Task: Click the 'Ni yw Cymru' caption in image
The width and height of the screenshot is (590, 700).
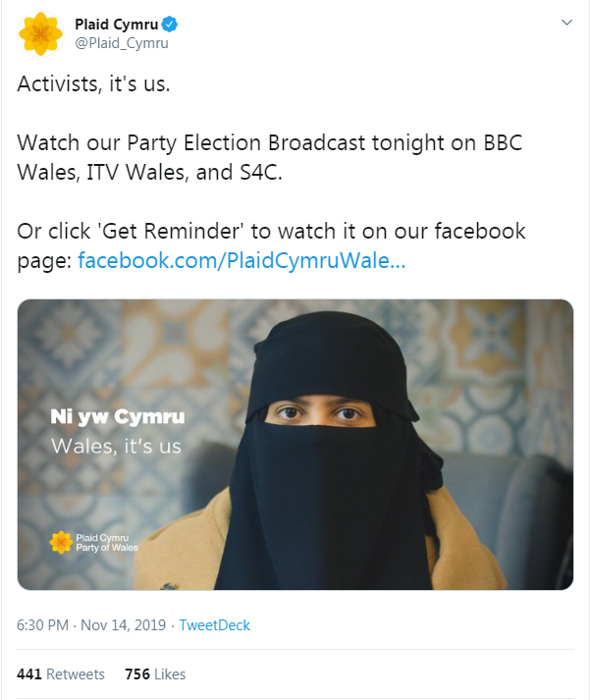Action: 118,417
